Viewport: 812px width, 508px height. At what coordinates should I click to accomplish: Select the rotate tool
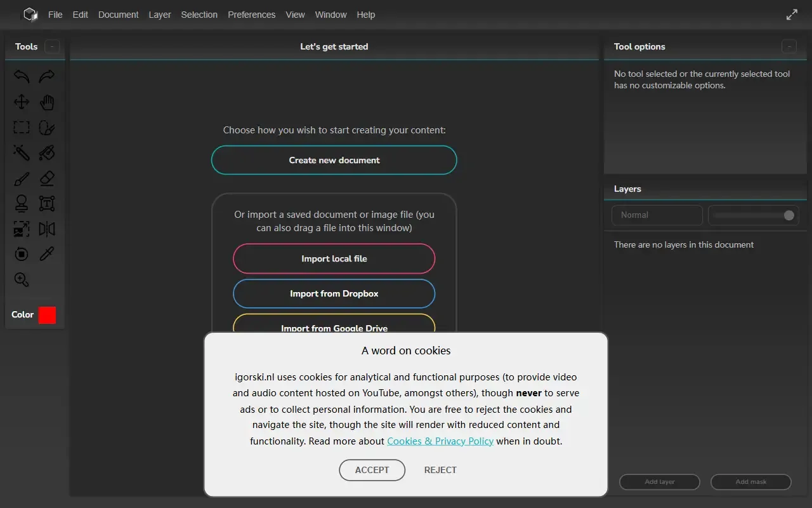click(x=22, y=255)
